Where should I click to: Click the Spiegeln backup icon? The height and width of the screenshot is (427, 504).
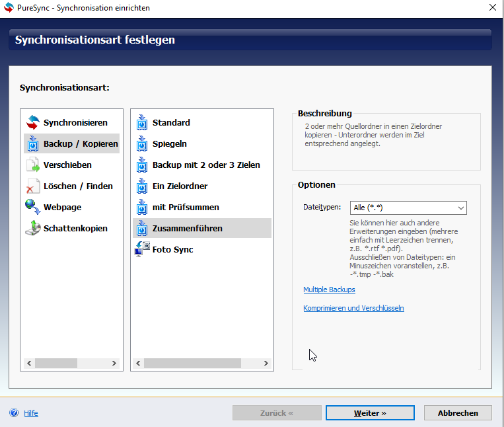[142, 143]
